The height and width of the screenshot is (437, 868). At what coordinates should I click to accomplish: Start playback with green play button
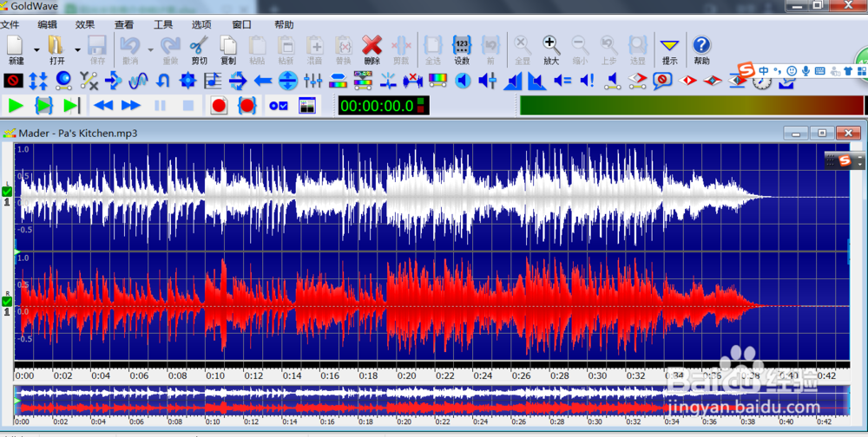(x=16, y=106)
